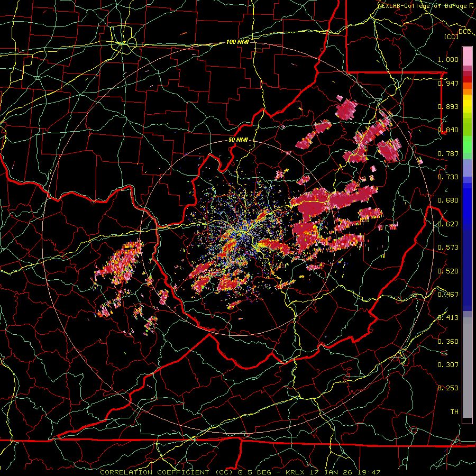Click the 0.360 legend value
This screenshot has width=476, height=476.
(448, 342)
